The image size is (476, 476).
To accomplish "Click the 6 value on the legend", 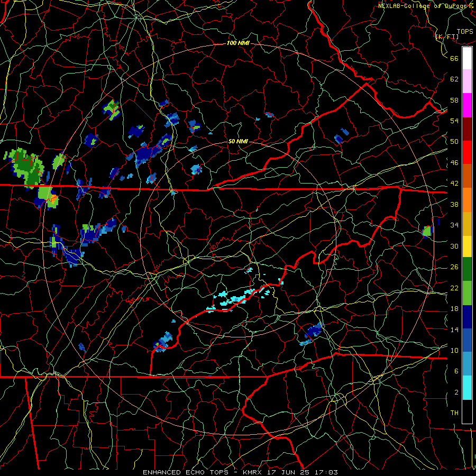I will point(456,371).
